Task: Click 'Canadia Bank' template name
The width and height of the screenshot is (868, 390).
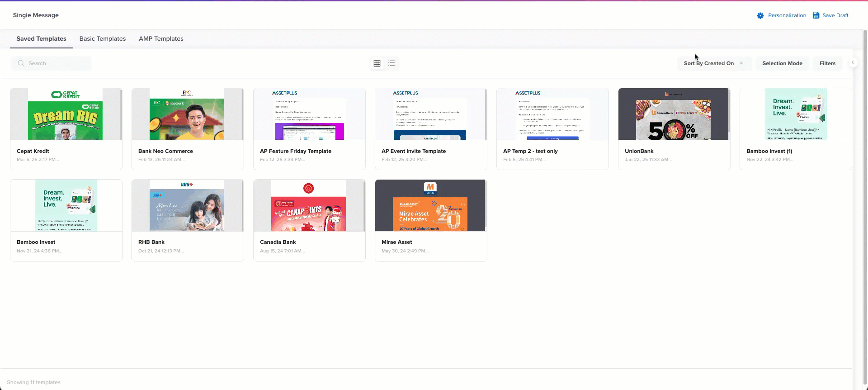Action: [278, 243]
